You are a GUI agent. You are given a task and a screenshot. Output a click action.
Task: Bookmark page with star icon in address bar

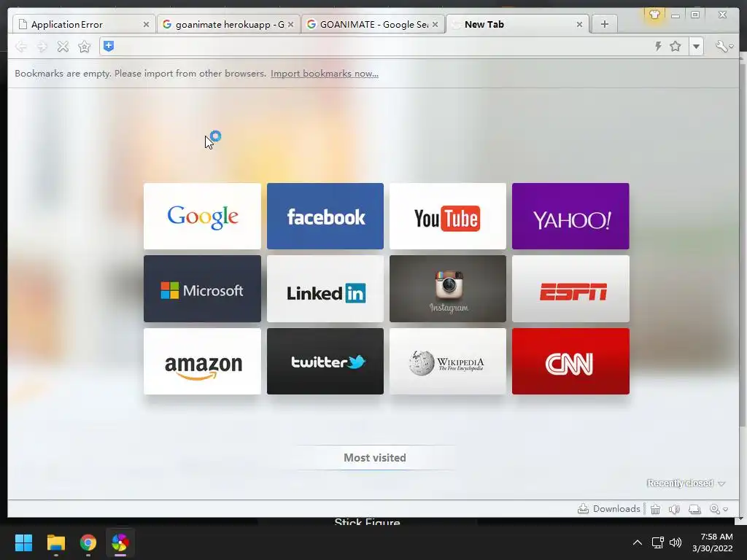(x=675, y=46)
